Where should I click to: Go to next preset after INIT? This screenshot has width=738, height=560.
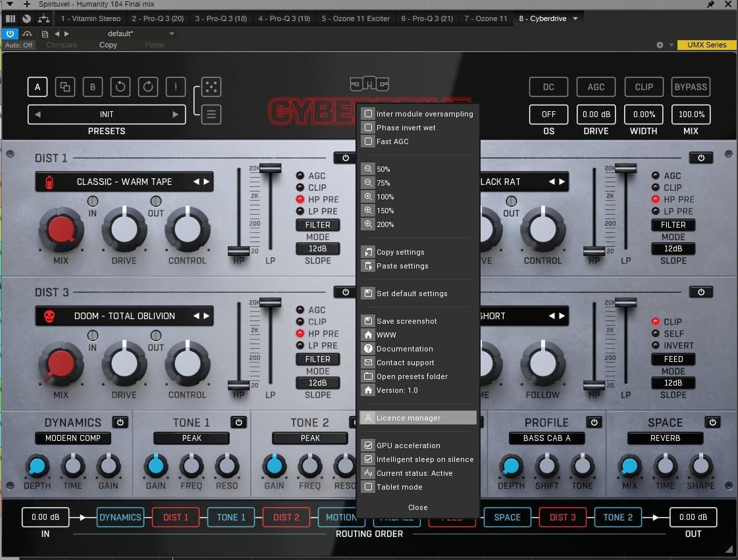175,115
